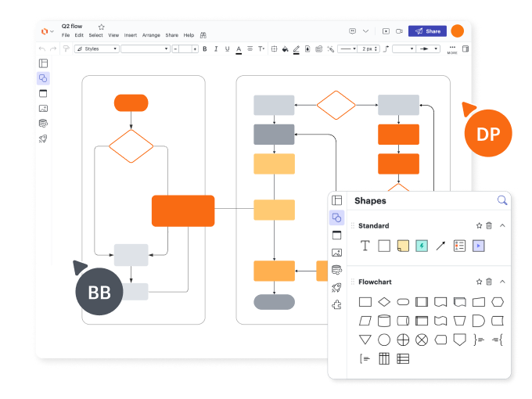Viewport: 532px width, 399px height.
Task: Collapse the Standard shapes section
Action: (502, 225)
